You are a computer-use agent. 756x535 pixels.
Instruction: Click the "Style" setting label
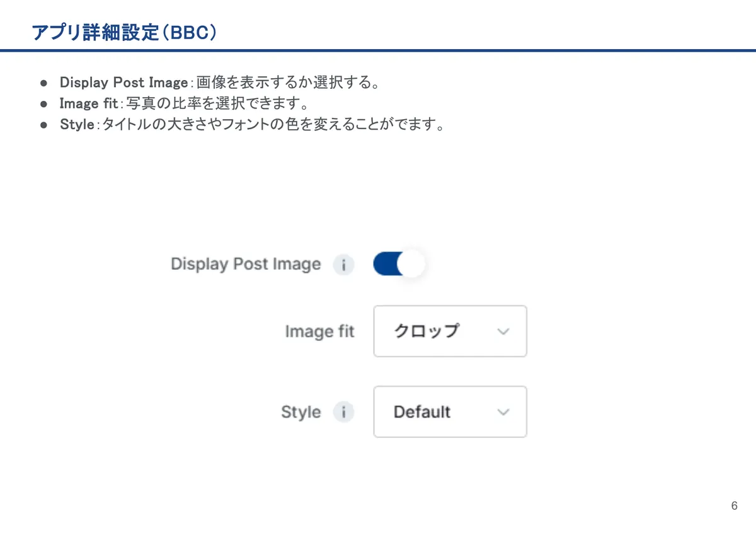pos(301,413)
